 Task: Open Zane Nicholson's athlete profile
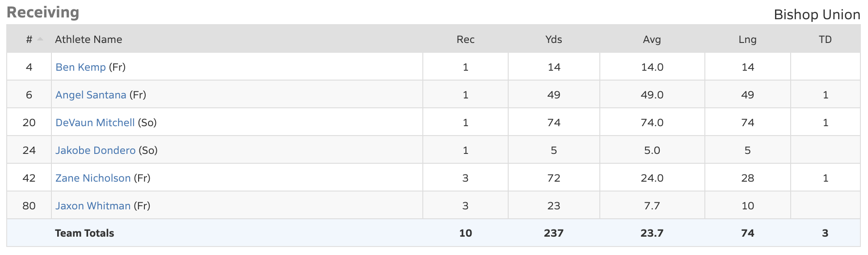tap(93, 178)
